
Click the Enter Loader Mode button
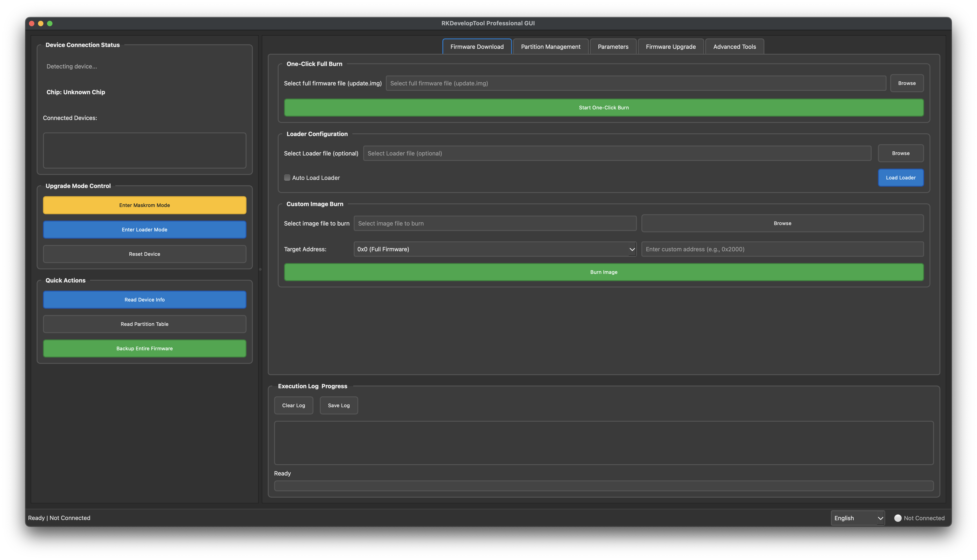click(x=144, y=230)
